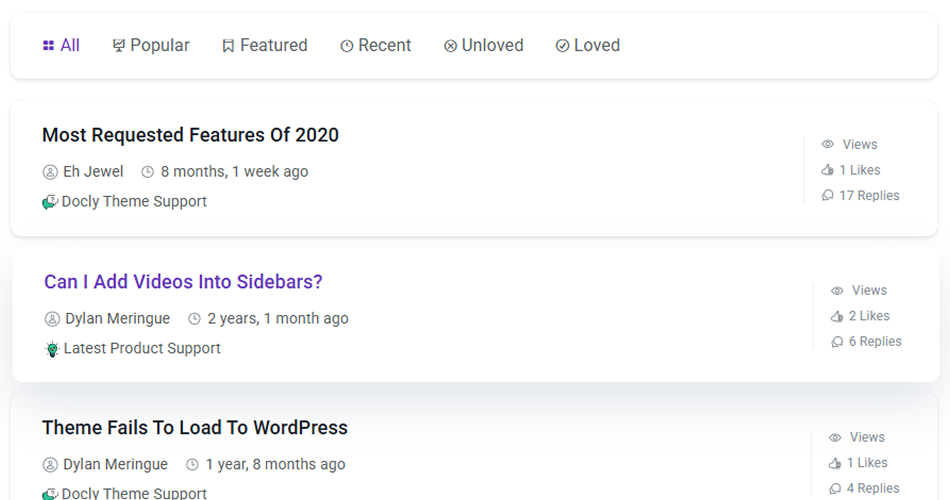The width and height of the screenshot is (950, 500).
Task: Open Most Requested Features Of 2020 topic
Action: [x=190, y=135]
